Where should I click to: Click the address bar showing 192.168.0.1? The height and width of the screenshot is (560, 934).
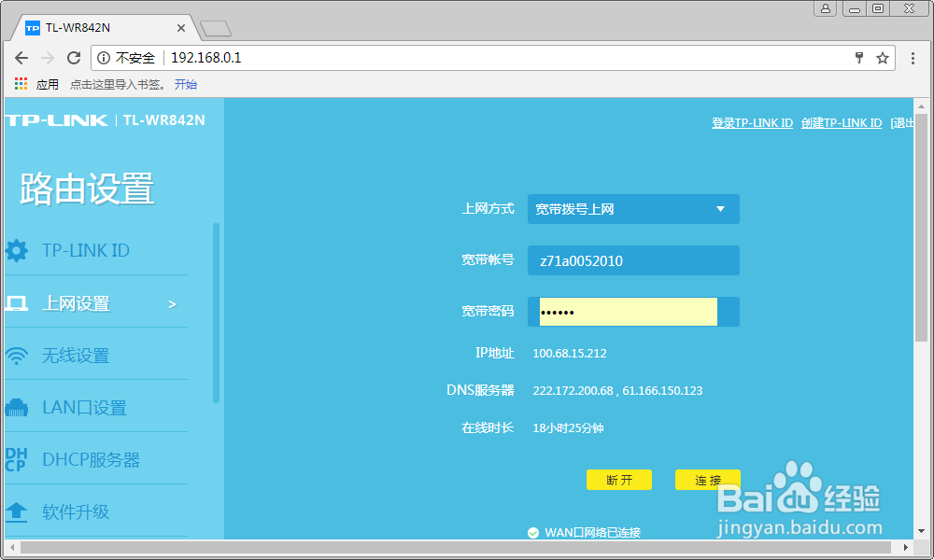click(493, 58)
